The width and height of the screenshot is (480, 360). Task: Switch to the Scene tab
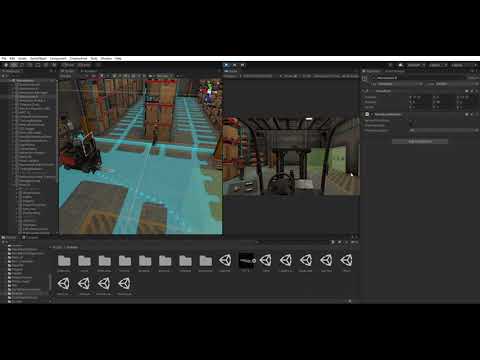68,71
